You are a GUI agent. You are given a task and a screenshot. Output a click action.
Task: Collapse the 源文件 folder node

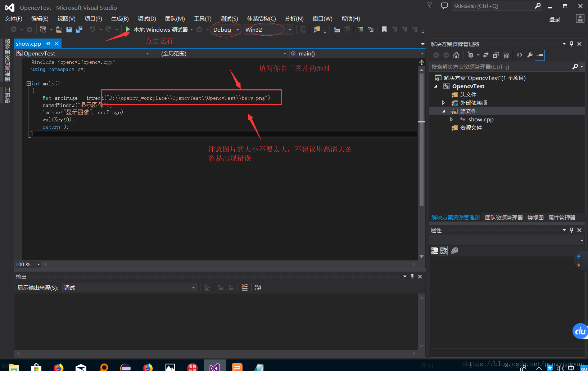444,111
